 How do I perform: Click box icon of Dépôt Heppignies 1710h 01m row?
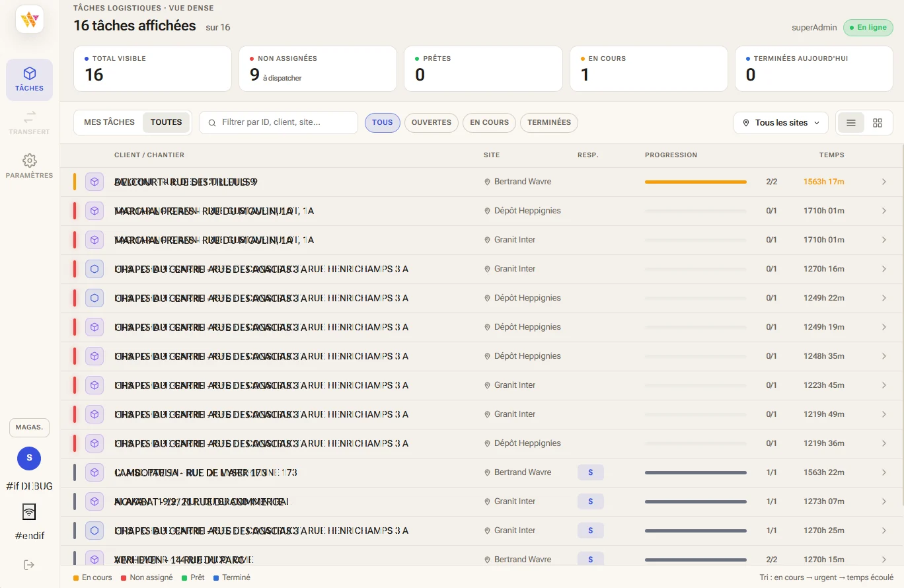(94, 211)
